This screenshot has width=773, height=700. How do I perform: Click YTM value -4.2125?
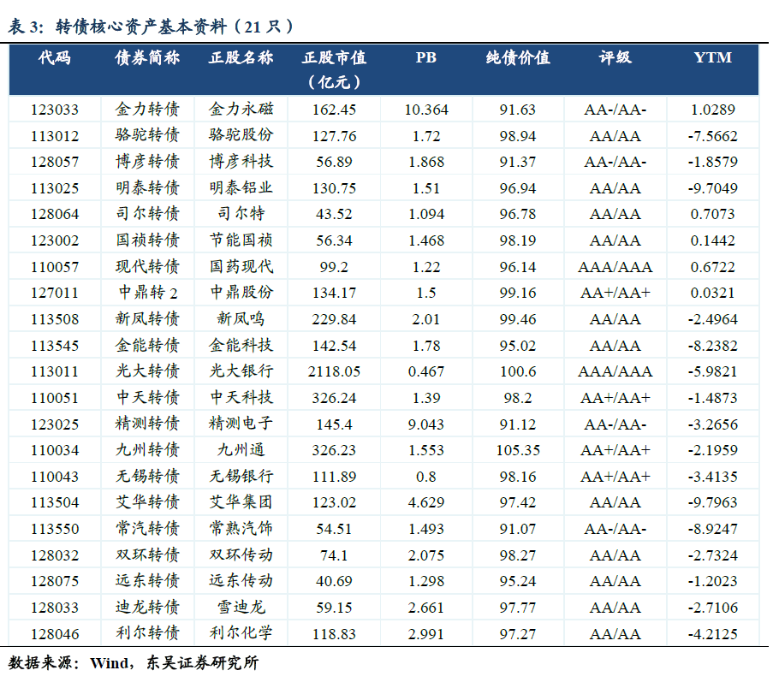click(x=713, y=634)
